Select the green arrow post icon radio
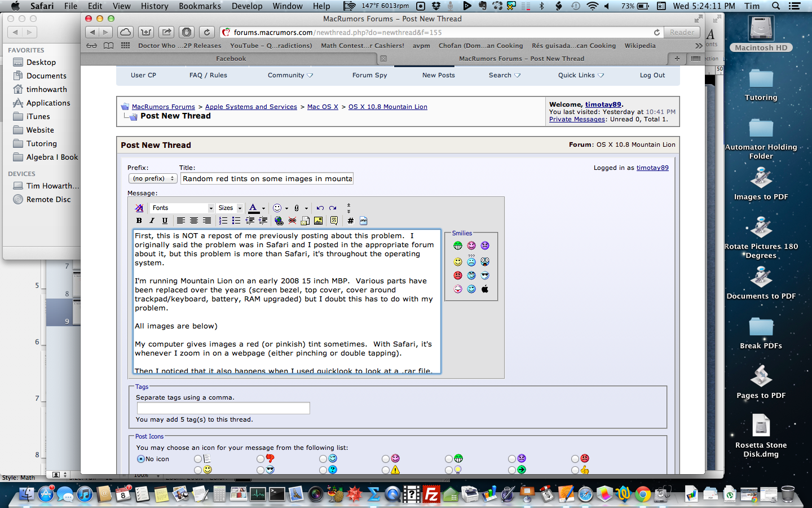Screen dimensions: 812x508 pyautogui.click(x=512, y=470)
